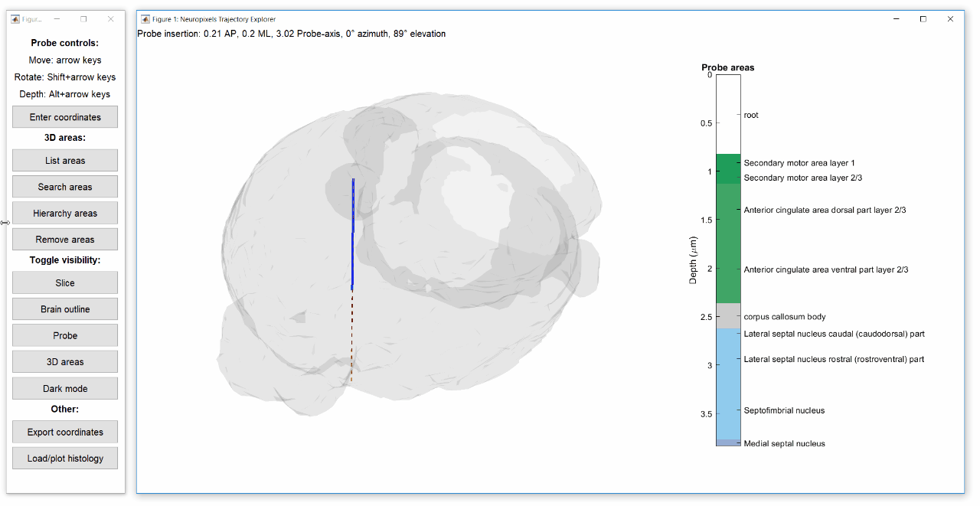Open Load/plot histology

click(64, 458)
